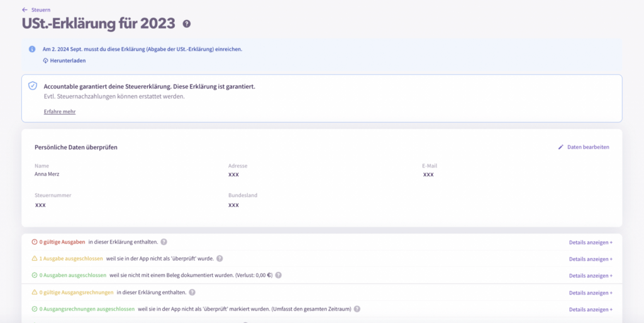
Task: Open help tooltip for gültige Ausgaben row
Action: point(164,242)
